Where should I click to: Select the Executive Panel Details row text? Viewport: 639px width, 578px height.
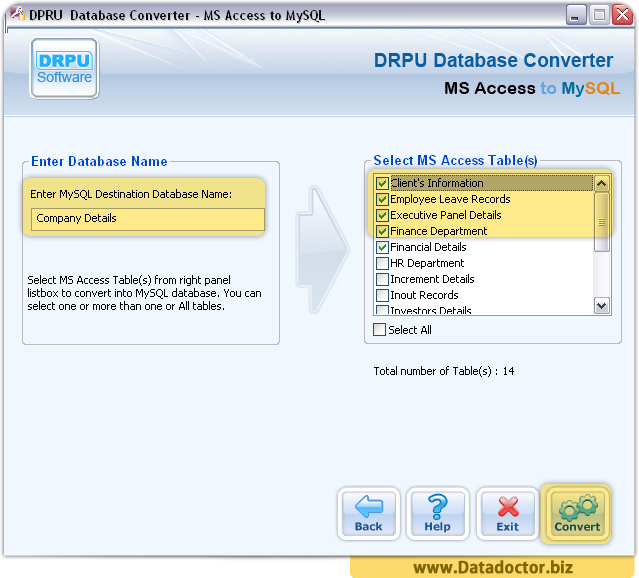coord(446,215)
